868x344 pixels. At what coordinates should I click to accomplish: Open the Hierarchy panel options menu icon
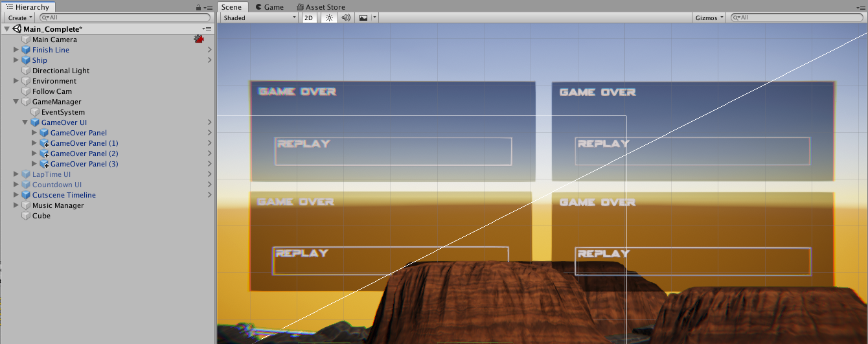[x=207, y=7]
